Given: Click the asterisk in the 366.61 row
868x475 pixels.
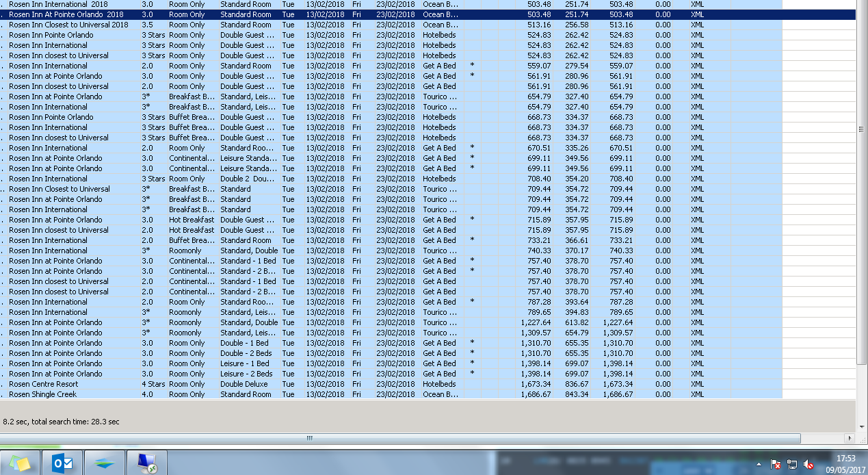Looking at the screenshot, I should coord(472,240).
